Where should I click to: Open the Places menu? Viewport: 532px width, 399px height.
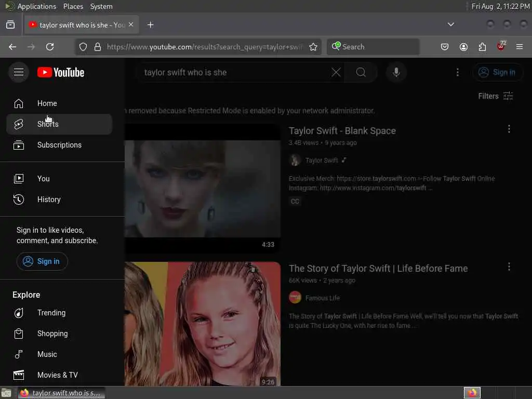point(73,6)
